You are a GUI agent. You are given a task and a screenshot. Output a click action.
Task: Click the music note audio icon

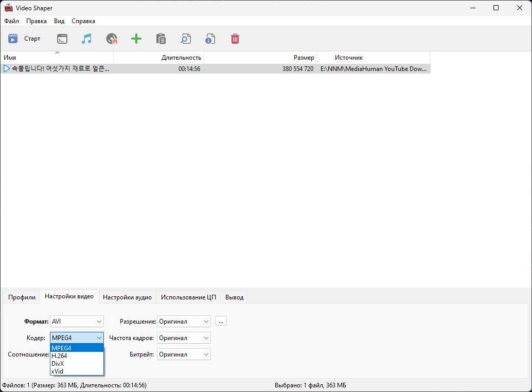pyautogui.click(x=86, y=39)
